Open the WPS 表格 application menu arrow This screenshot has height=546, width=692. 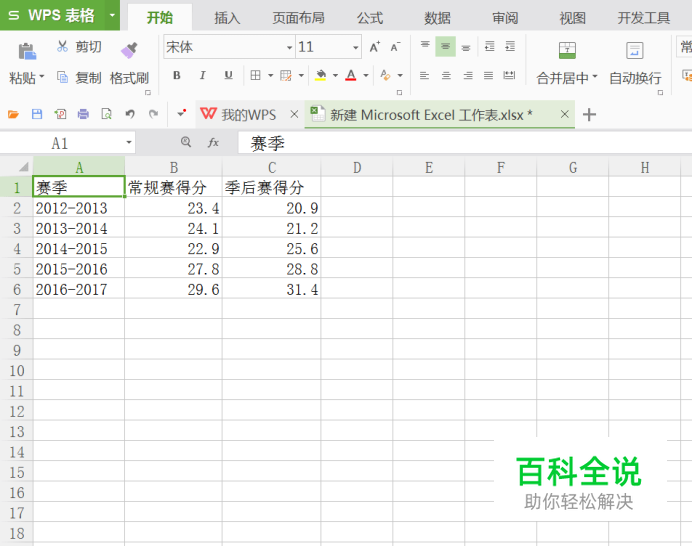pos(112,15)
